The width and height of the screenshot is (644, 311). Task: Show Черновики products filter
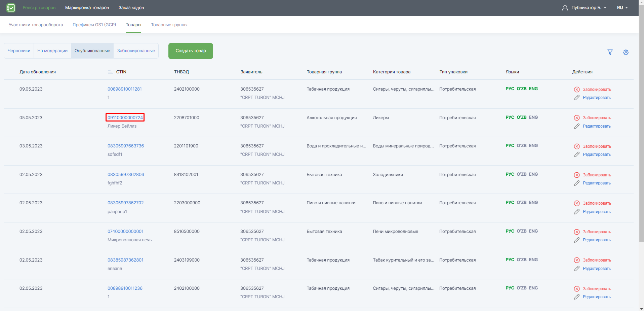tap(19, 51)
